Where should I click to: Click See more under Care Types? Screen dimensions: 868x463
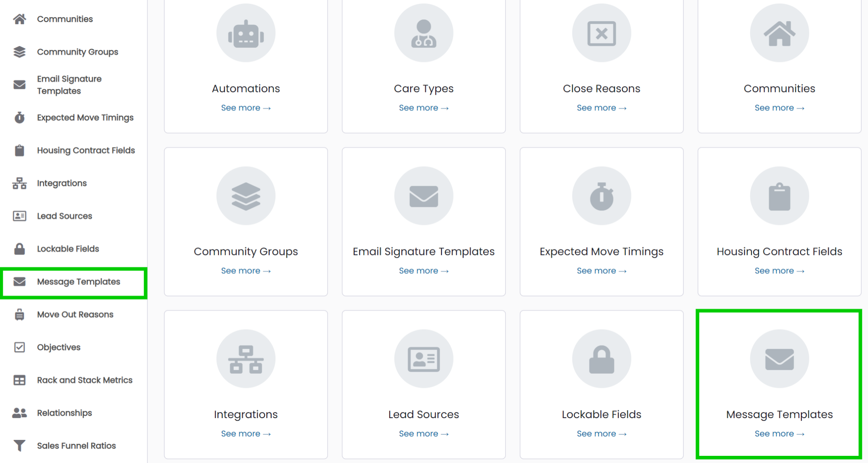coord(424,108)
